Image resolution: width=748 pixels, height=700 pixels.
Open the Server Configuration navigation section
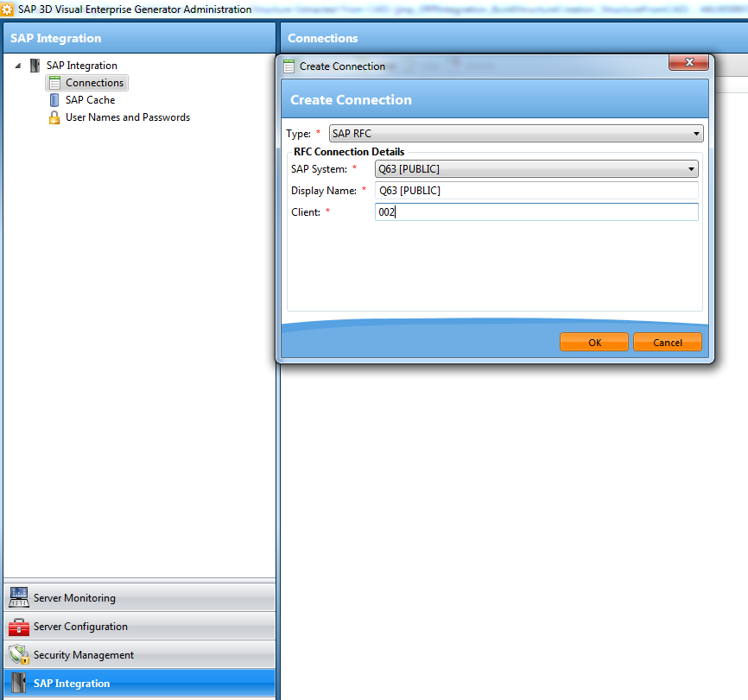(x=139, y=626)
